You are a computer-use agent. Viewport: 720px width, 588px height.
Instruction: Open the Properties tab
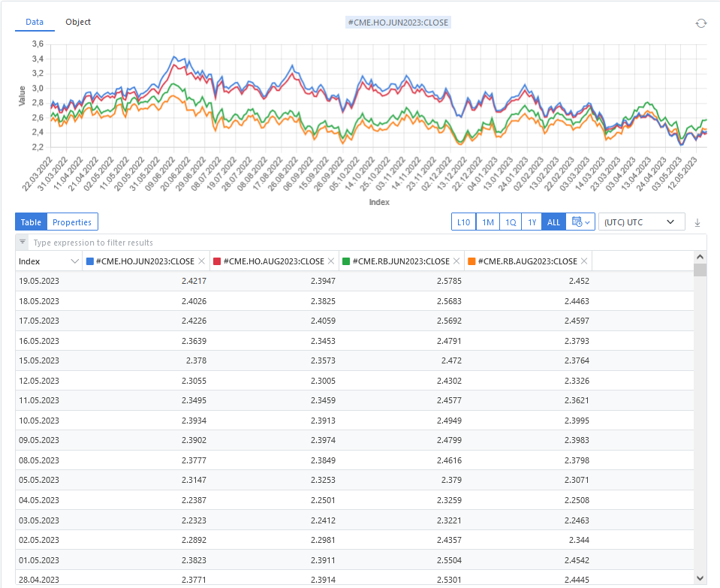point(72,222)
